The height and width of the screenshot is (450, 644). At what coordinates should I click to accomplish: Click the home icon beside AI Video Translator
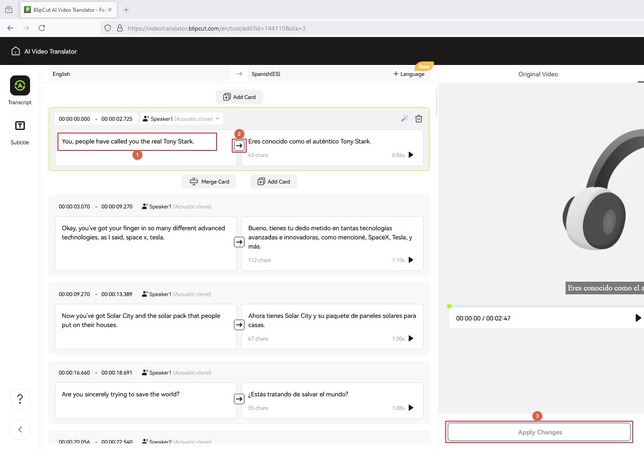pos(15,51)
